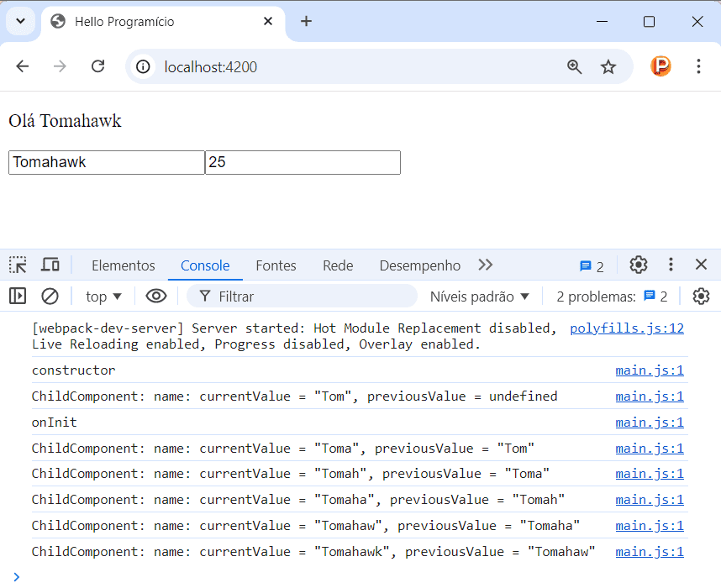Open main.js:1 link for constructor log
This screenshot has height=588, width=721.
tap(650, 370)
